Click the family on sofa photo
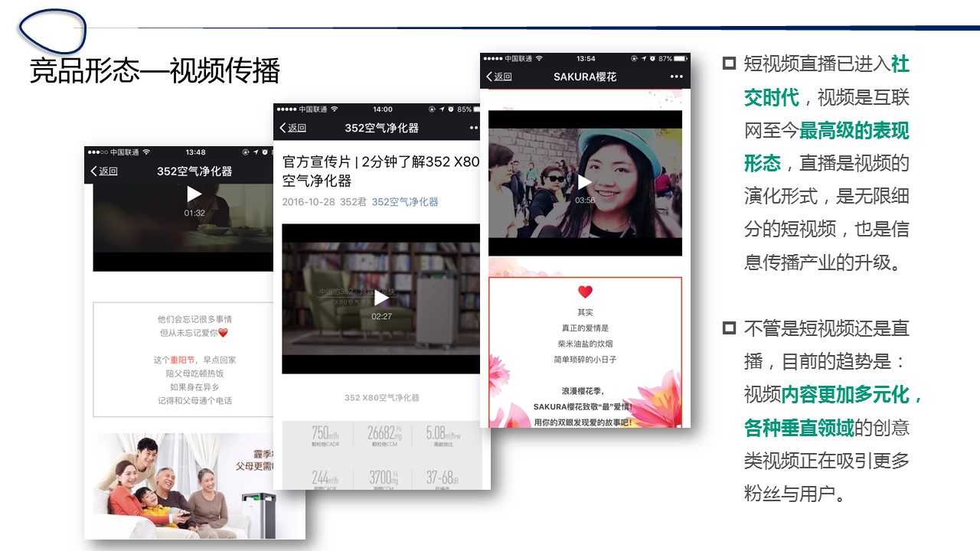 (184, 486)
